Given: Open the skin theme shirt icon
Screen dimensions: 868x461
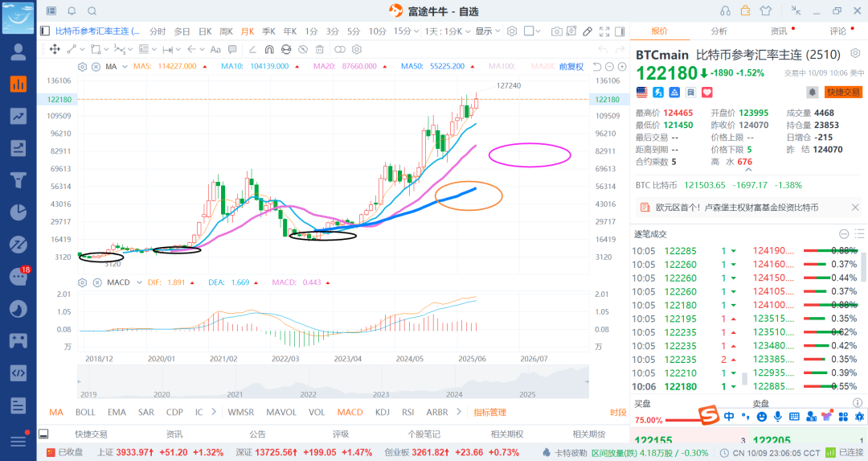Looking at the screenshot, I should pos(766,10).
